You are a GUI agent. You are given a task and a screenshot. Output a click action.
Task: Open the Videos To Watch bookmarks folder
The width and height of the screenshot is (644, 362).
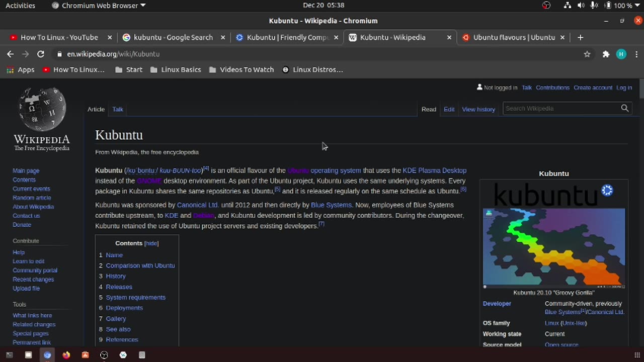[x=242, y=70]
